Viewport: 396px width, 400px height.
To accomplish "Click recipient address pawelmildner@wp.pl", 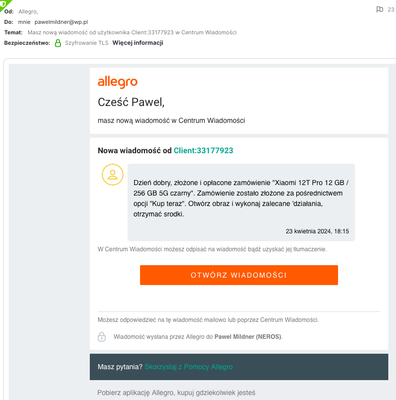I will pyautogui.click(x=61, y=22).
